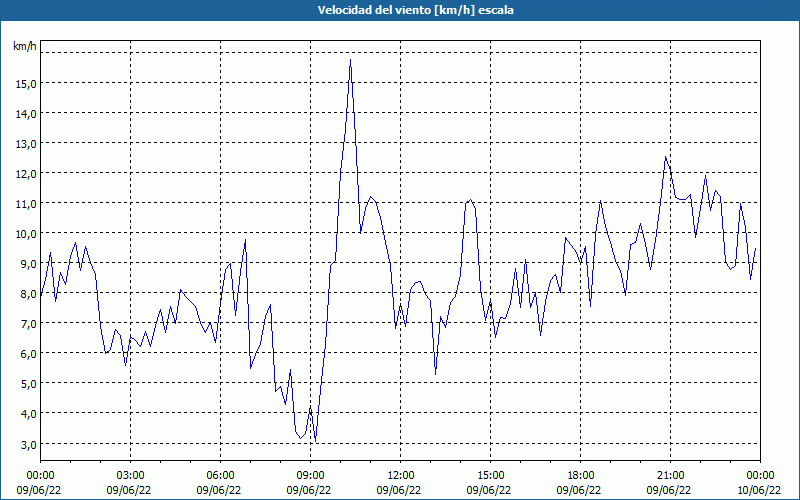This screenshot has height=500, width=800.
Task: Click the 15:00 time axis label
Action: click(x=490, y=476)
